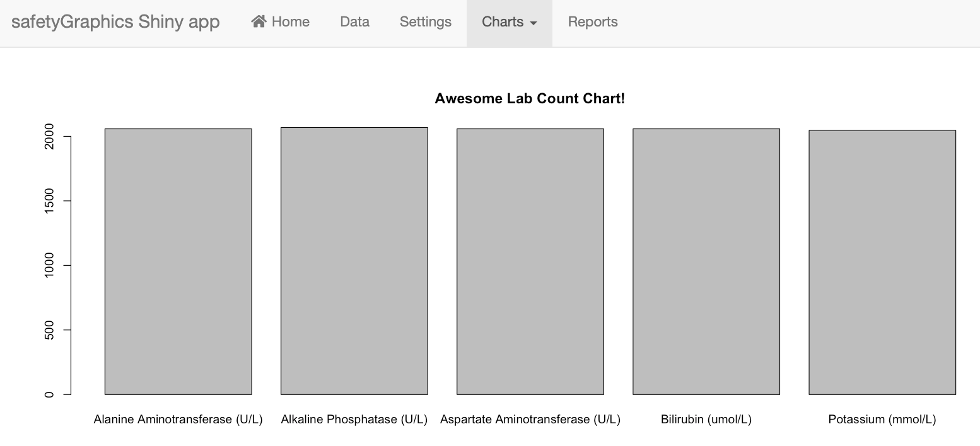Image resolution: width=980 pixels, height=446 pixels.
Task: Click the highlighted Charts navbar entry
Action: click(509, 21)
